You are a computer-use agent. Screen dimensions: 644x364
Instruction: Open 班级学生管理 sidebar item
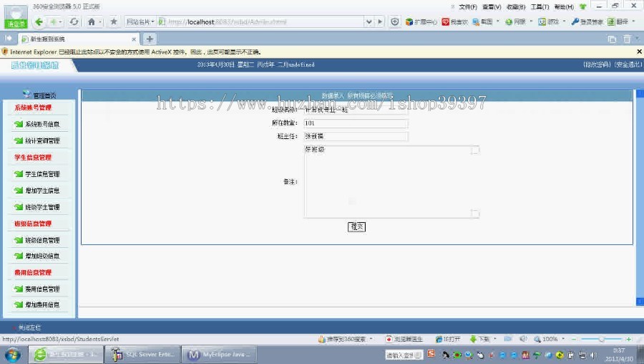(42, 207)
